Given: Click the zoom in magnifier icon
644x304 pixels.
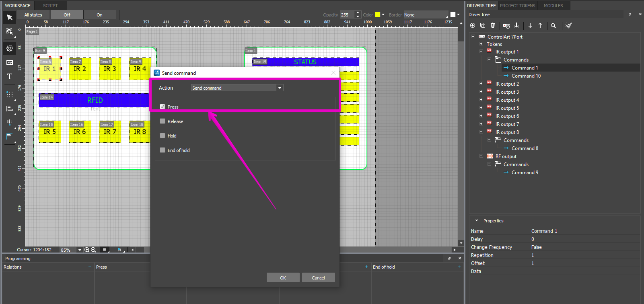Looking at the screenshot, I should point(86,250).
